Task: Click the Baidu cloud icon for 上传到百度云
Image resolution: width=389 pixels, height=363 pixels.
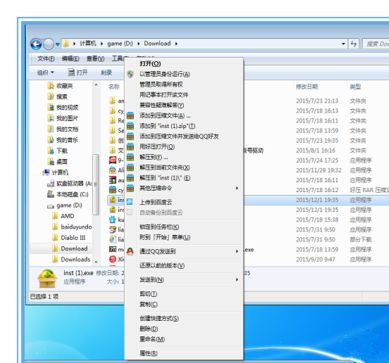Action: click(x=130, y=202)
